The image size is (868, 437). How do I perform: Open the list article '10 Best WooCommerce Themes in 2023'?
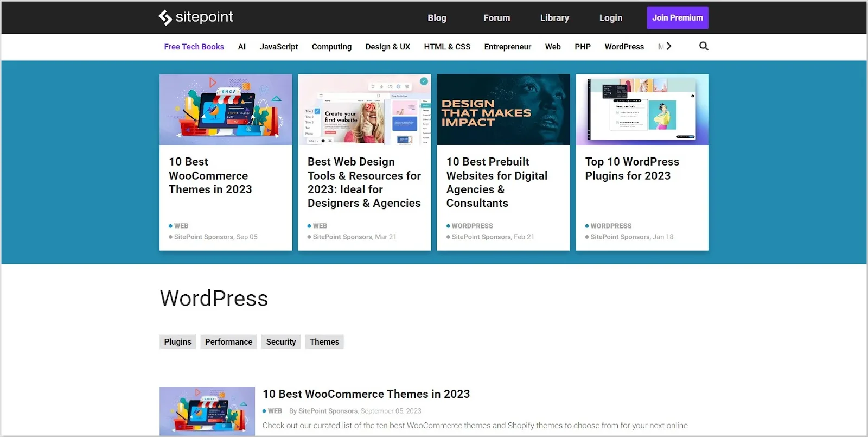click(366, 394)
